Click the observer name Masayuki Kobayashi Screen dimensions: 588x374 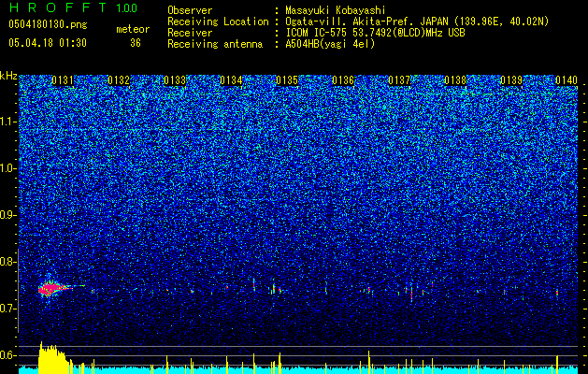pos(336,10)
